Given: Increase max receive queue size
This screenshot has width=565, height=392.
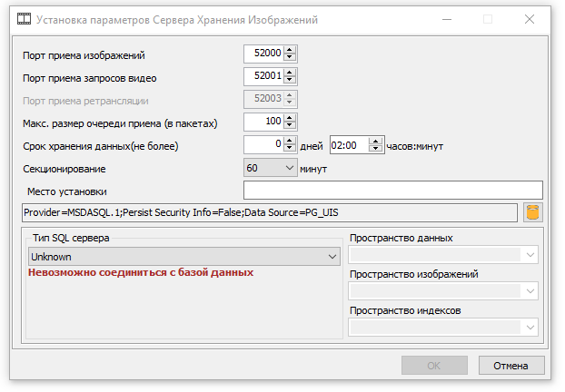Looking at the screenshot, I should [x=291, y=116].
